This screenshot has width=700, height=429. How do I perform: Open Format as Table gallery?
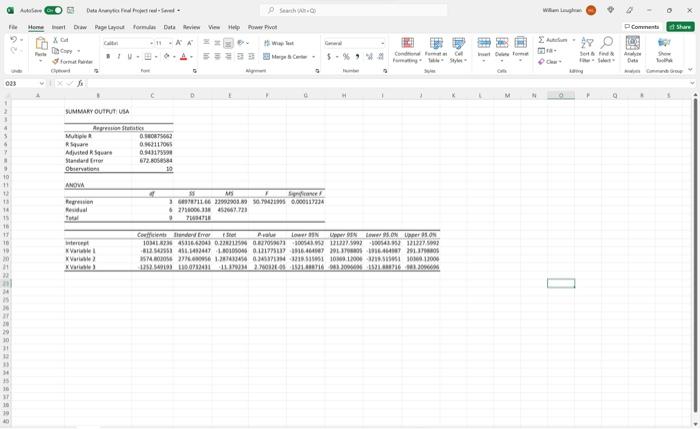click(x=436, y=50)
